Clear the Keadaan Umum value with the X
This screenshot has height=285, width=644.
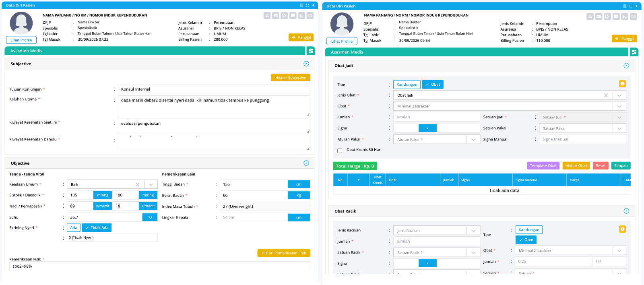tap(138, 184)
